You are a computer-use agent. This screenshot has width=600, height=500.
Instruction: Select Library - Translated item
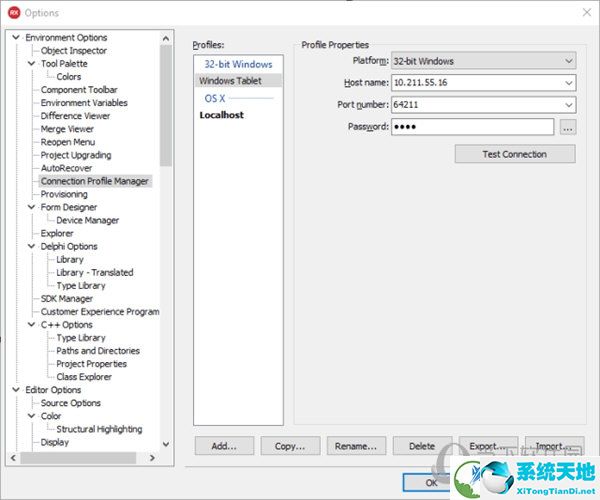click(x=95, y=272)
